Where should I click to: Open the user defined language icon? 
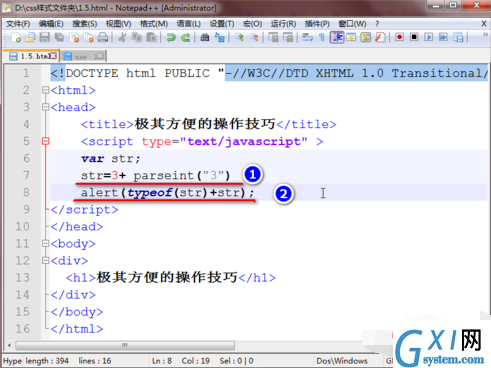(351, 37)
